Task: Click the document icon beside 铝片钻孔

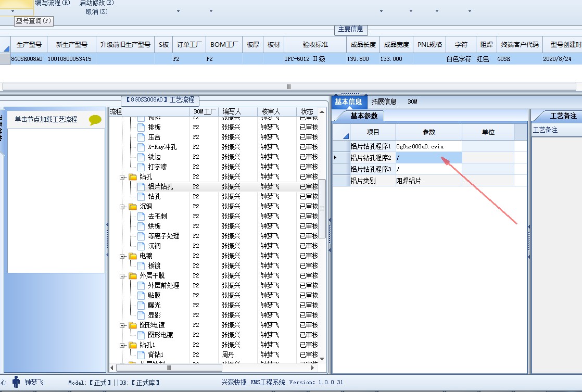Action: (x=141, y=186)
